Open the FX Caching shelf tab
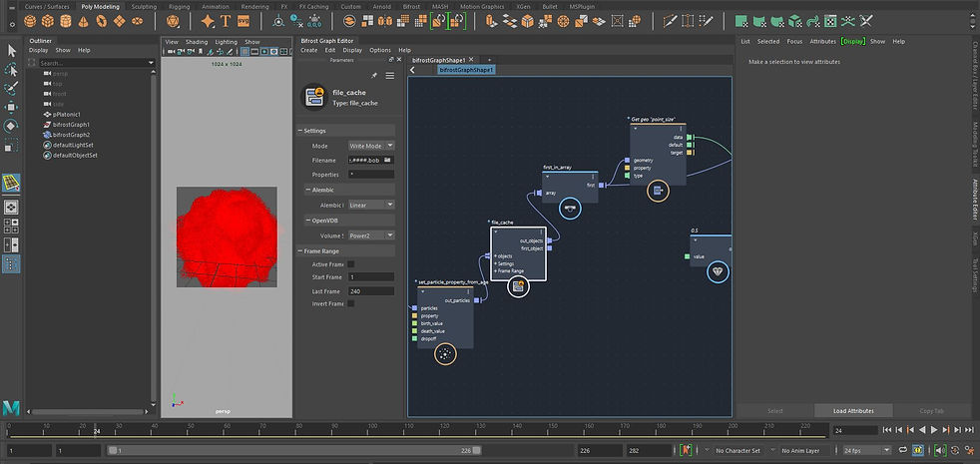The height and width of the screenshot is (464, 980). click(312, 6)
